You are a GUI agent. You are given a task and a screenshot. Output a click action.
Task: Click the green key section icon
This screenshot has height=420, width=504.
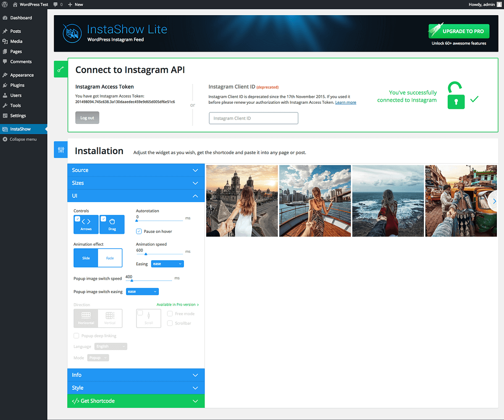[61, 69]
